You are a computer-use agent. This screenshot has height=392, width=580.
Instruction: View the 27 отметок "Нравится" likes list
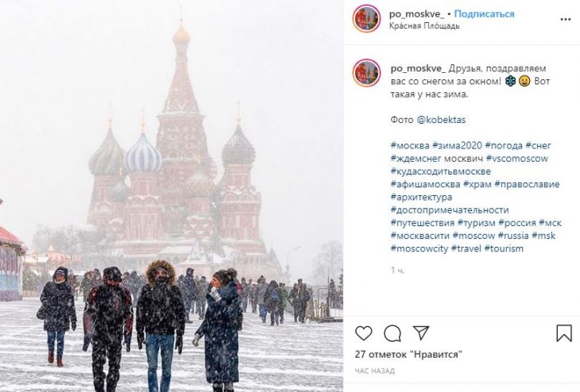tap(408, 355)
